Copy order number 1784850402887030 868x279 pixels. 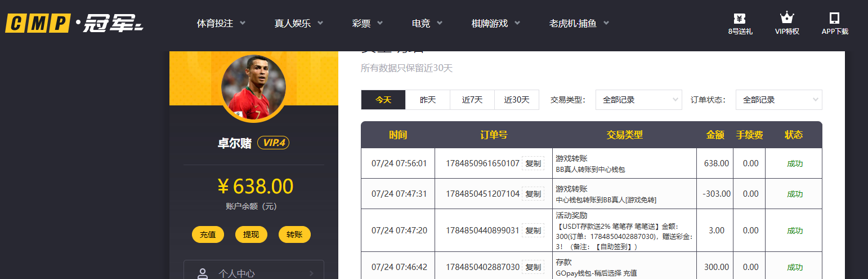tap(533, 267)
